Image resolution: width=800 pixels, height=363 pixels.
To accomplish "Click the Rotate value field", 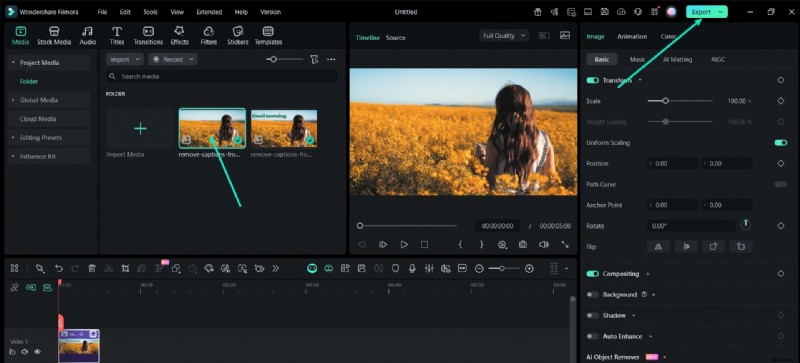I will [691, 226].
